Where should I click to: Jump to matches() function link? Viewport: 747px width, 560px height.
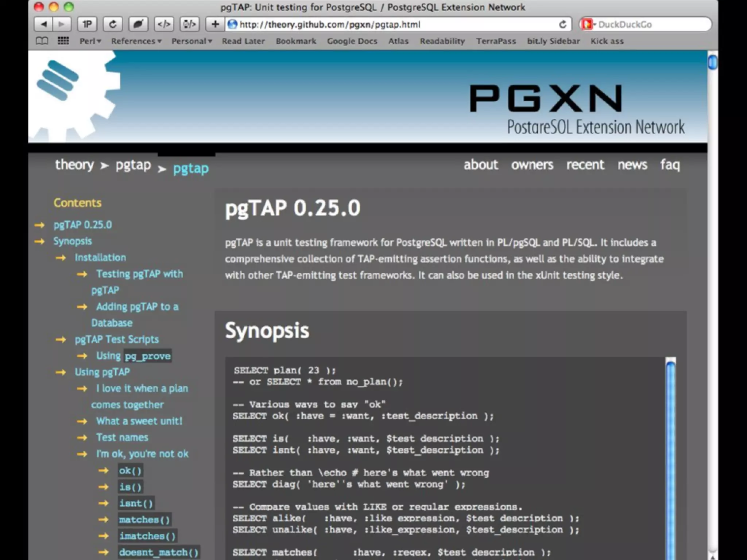coord(144,520)
